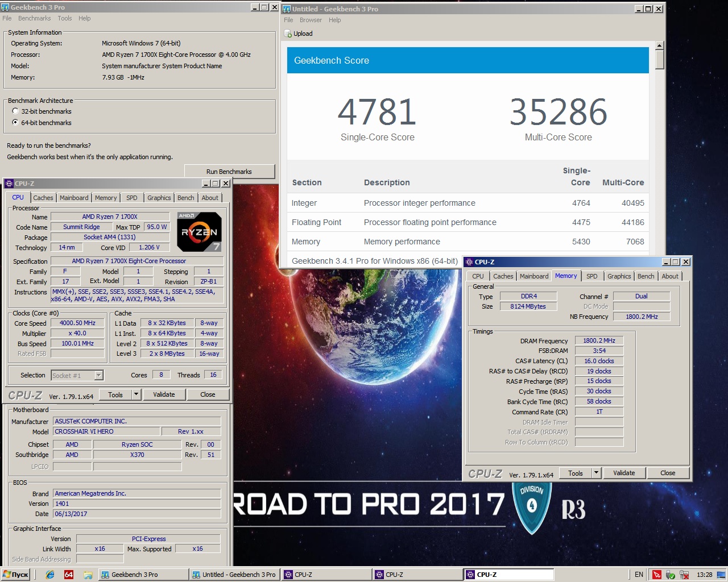Viewport: 728px width, 582px height.
Task: Click the Floating Point row in score table
Action: (x=468, y=222)
